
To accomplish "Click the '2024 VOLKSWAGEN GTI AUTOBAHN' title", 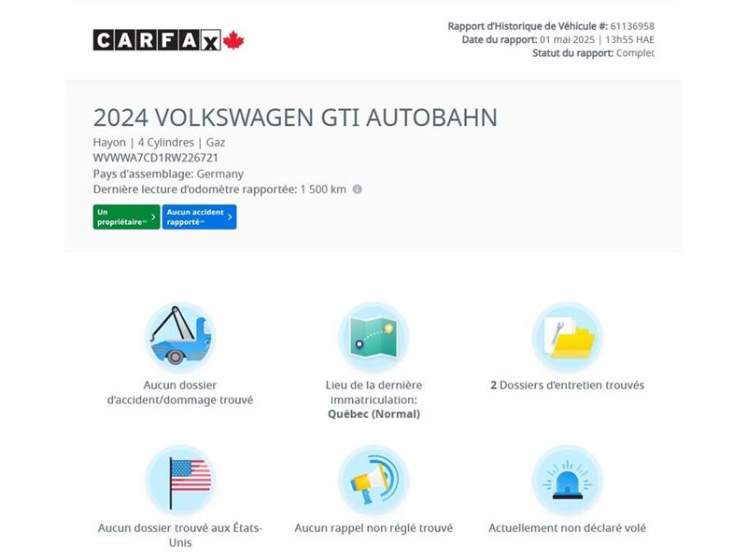I will 295,118.
